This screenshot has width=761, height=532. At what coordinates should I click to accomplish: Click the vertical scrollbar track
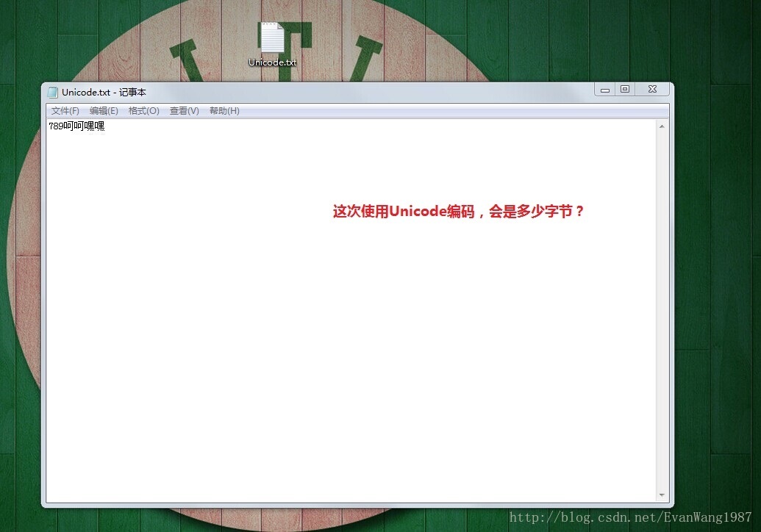point(661,309)
